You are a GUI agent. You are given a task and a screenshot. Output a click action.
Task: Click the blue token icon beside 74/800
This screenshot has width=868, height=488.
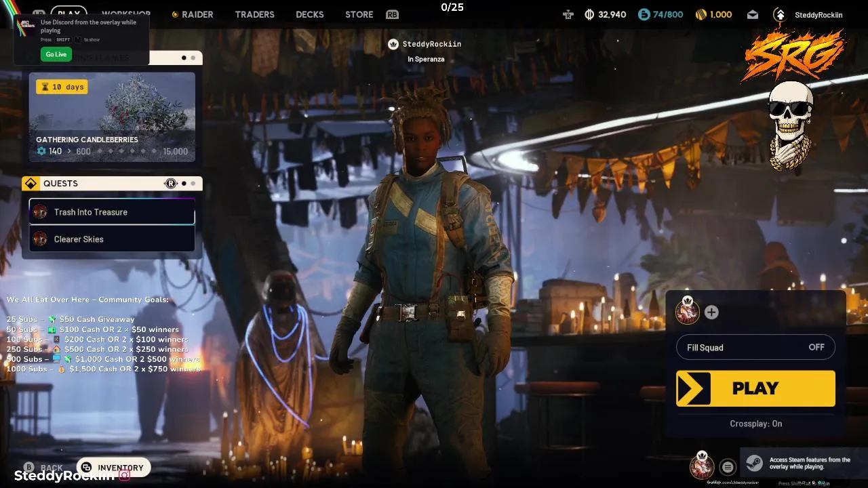(x=644, y=14)
